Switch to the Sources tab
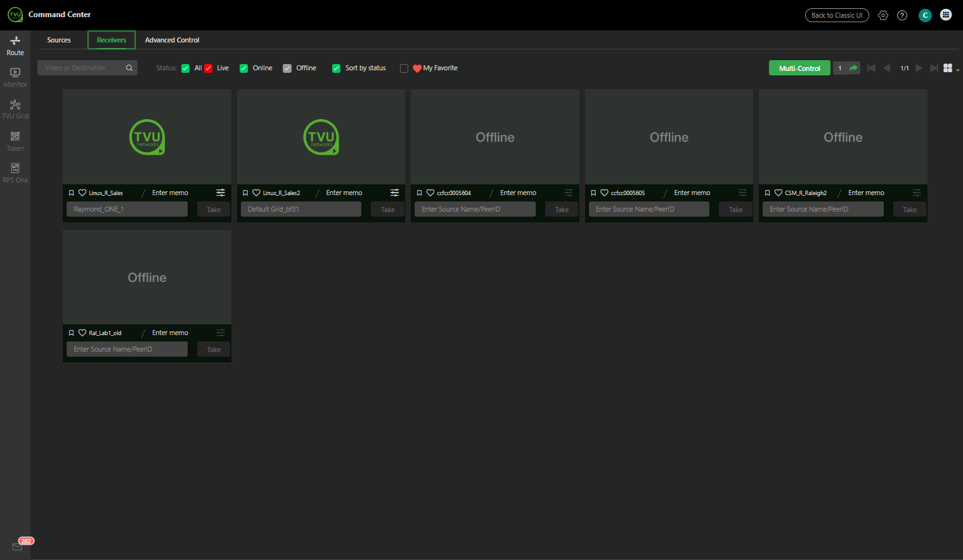The width and height of the screenshot is (963, 560). pyautogui.click(x=59, y=40)
